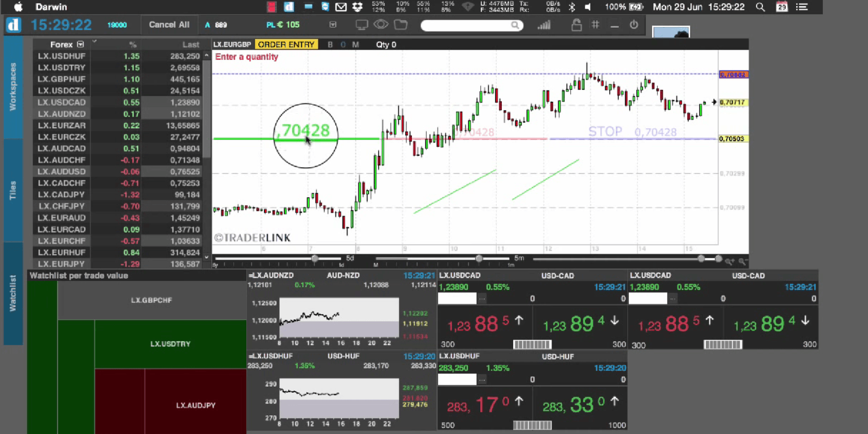Toggle the M mode in order entry bar
This screenshot has height=434, width=868.
click(x=355, y=45)
